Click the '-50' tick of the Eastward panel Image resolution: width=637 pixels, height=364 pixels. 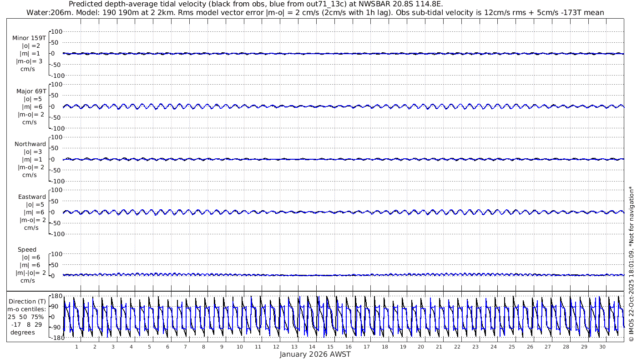click(56, 223)
